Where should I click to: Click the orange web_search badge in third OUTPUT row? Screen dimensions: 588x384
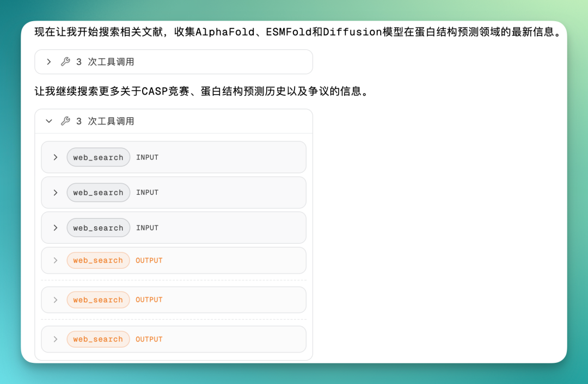tap(98, 339)
